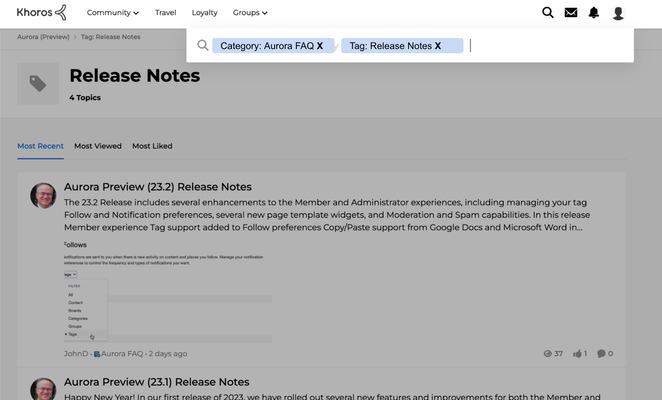
Task: Click Tag: Release Notes breadcrumb
Action: [x=111, y=37]
